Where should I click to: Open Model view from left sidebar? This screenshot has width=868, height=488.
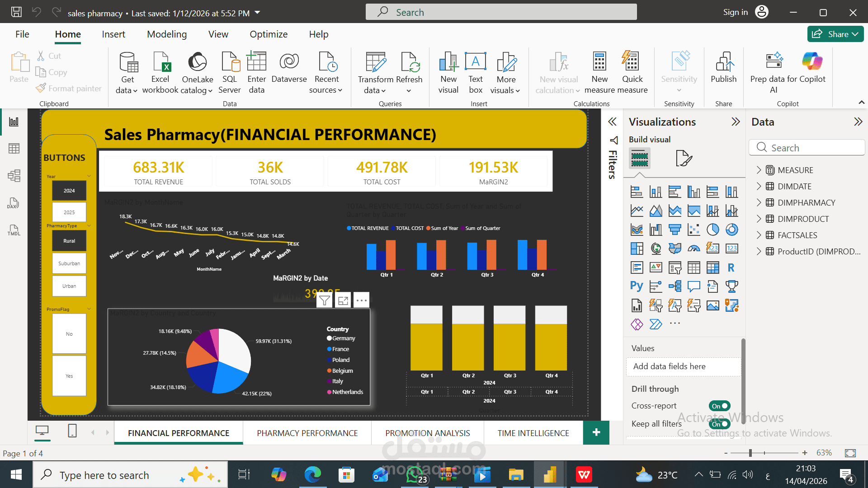(x=14, y=176)
